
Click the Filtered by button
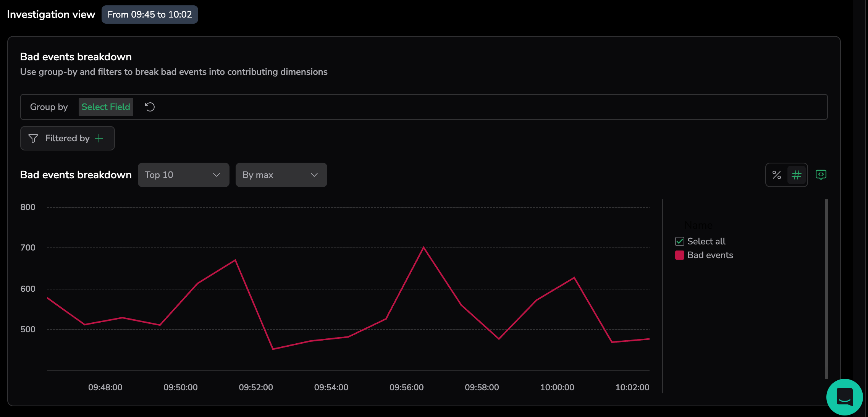tap(67, 138)
